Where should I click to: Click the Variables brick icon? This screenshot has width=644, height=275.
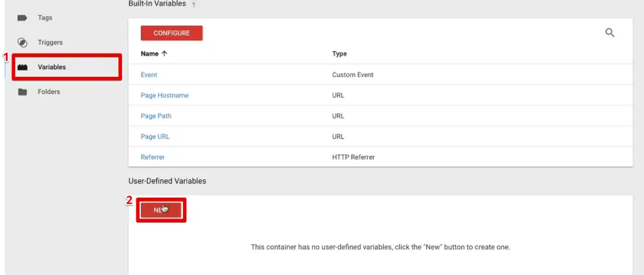pyautogui.click(x=23, y=67)
